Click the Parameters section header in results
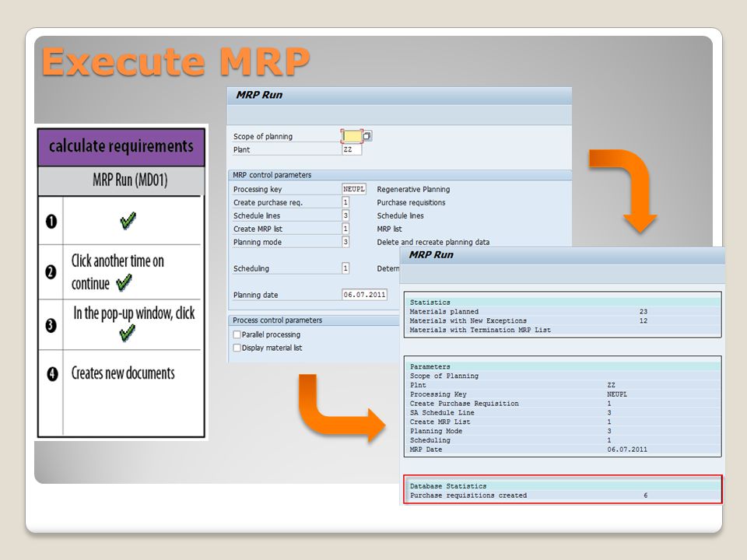The height and width of the screenshot is (560, 747). point(563,366)
